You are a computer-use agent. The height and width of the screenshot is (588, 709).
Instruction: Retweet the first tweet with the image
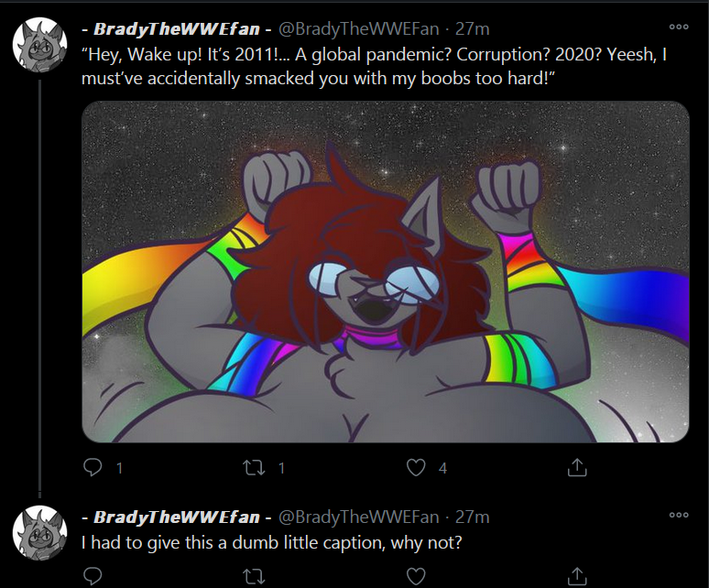(254, 468)
